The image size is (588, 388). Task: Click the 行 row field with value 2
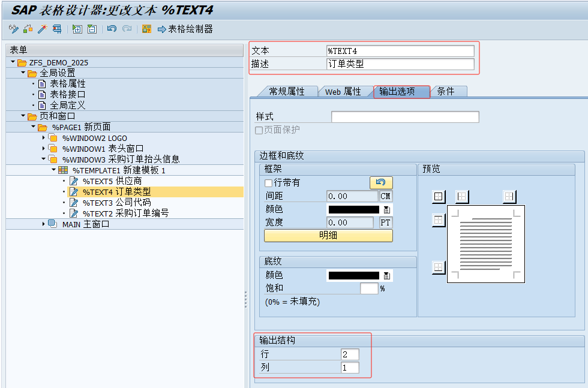click(350, 354)
